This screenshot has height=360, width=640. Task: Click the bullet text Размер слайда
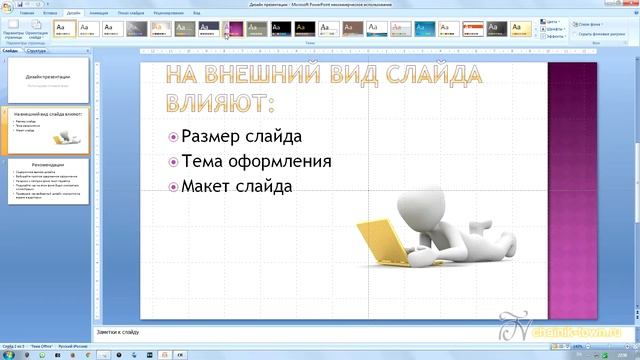point(242,136)
